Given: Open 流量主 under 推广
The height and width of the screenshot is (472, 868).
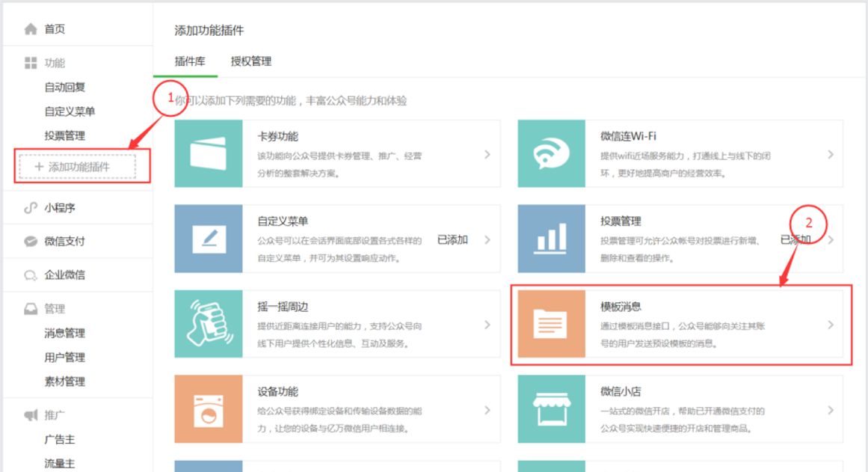Looking at the screenshot, I should tap(60, 464).
